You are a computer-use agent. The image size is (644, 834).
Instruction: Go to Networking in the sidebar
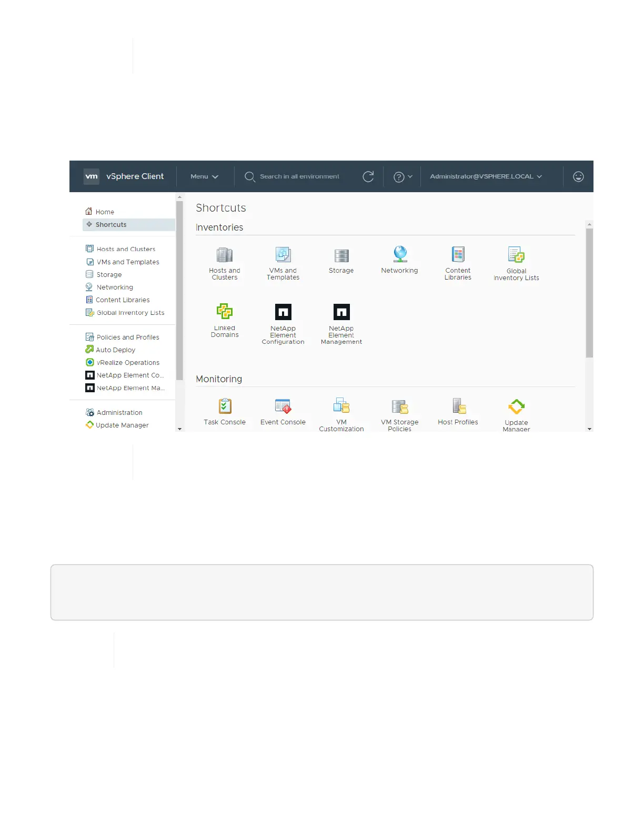coord(109,287)
